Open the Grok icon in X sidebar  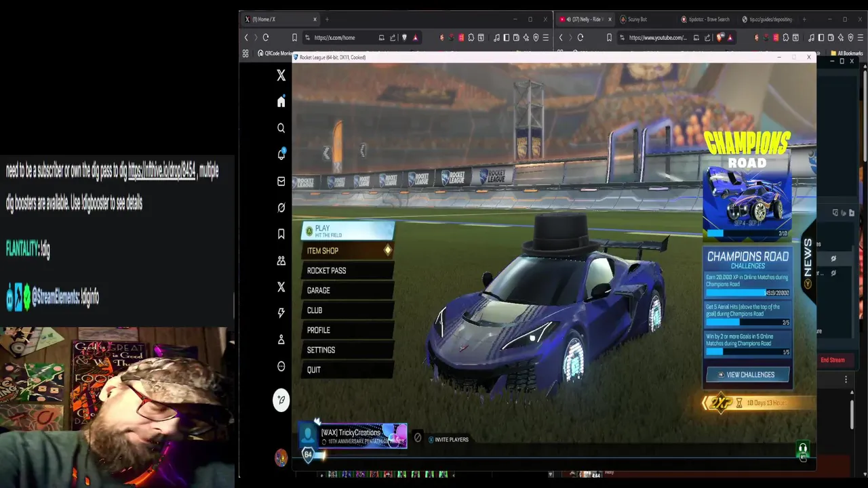pos(281,207)
